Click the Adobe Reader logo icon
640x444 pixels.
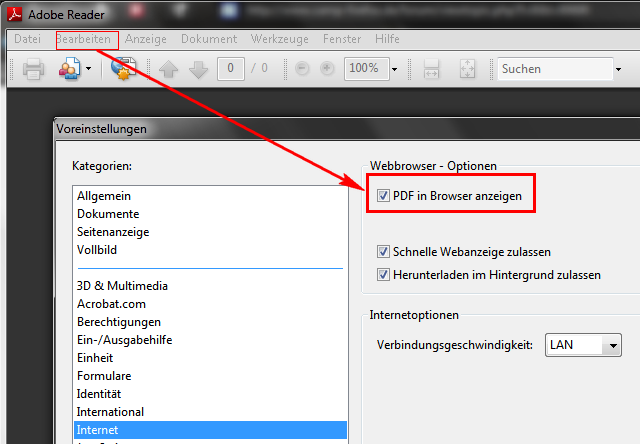tap(14, 14)
